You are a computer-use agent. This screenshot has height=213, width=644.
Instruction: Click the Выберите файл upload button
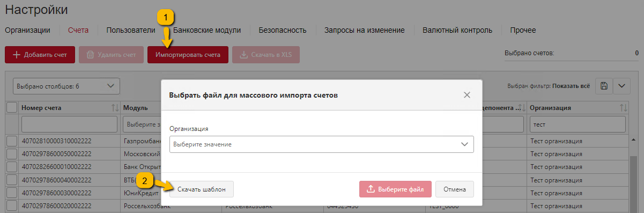(395, 189)
